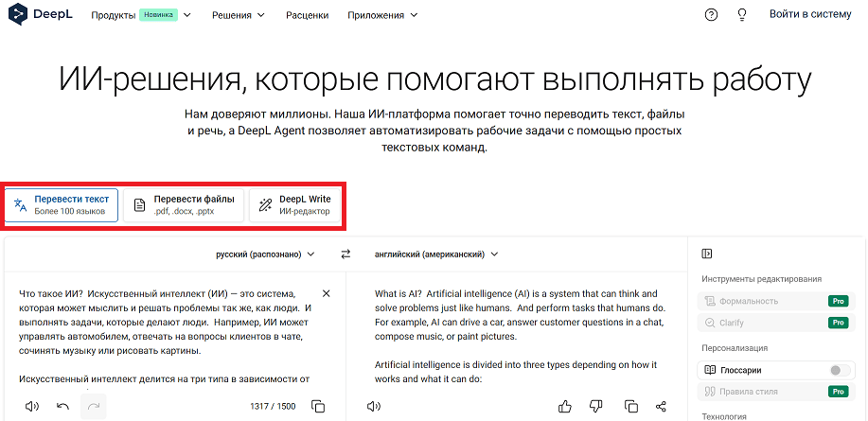
Task: Click the Clarify icon
Action: [x=710, y=323]
